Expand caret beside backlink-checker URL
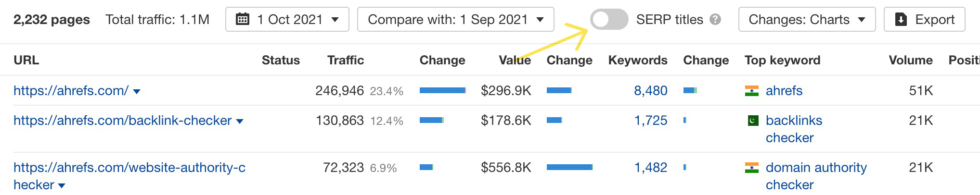This screenshot has height=195, width=980. coord(240,122)
